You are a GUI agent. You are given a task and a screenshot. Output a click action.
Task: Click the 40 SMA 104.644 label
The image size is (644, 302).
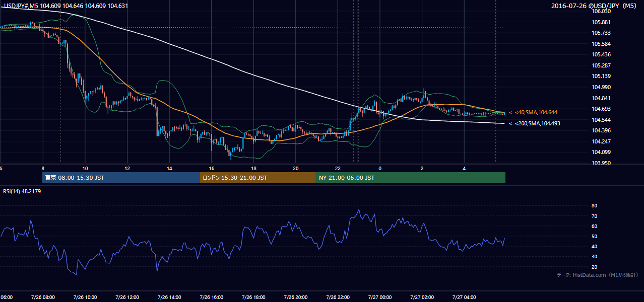pos(533,112)
